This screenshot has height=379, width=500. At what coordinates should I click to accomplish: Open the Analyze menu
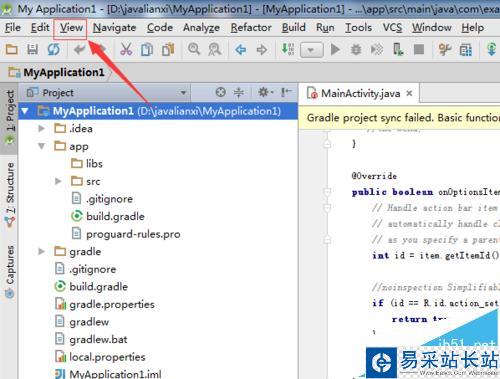201,28
